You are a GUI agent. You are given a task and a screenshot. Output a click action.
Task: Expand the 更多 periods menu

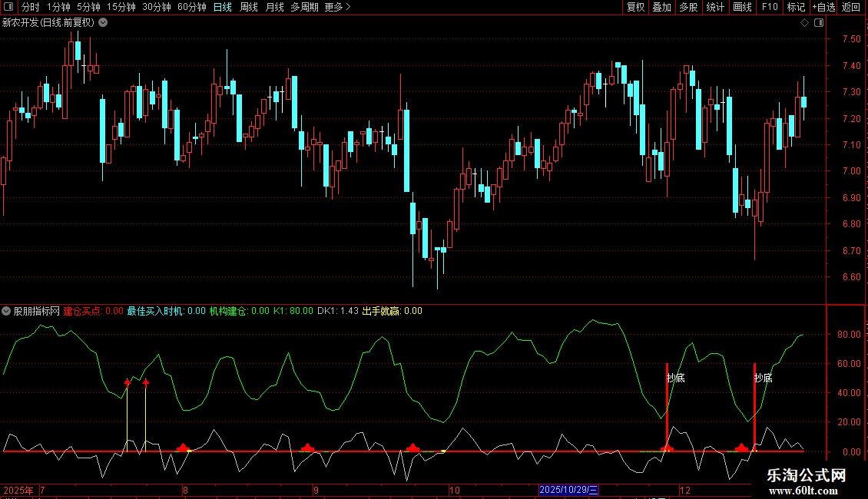point(337,7)
